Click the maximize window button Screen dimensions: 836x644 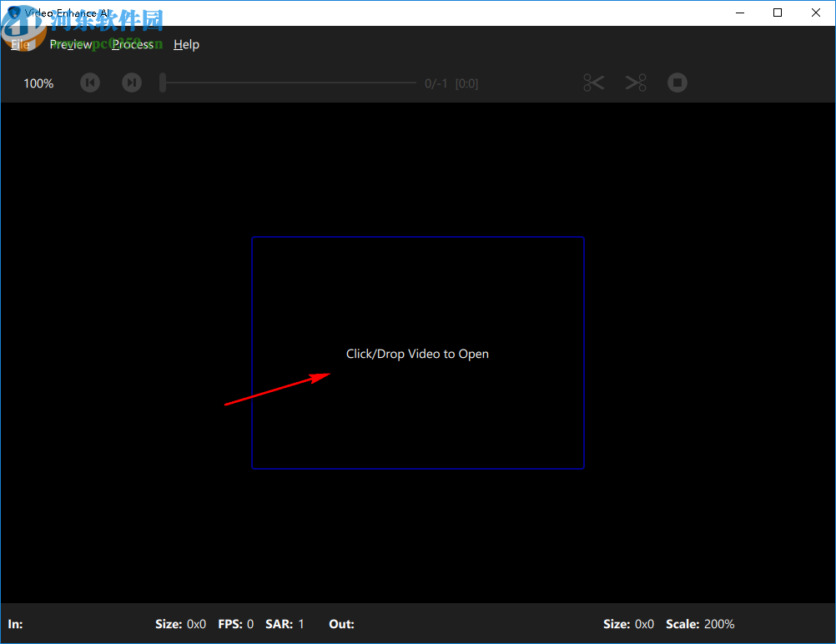pos(777,13)
